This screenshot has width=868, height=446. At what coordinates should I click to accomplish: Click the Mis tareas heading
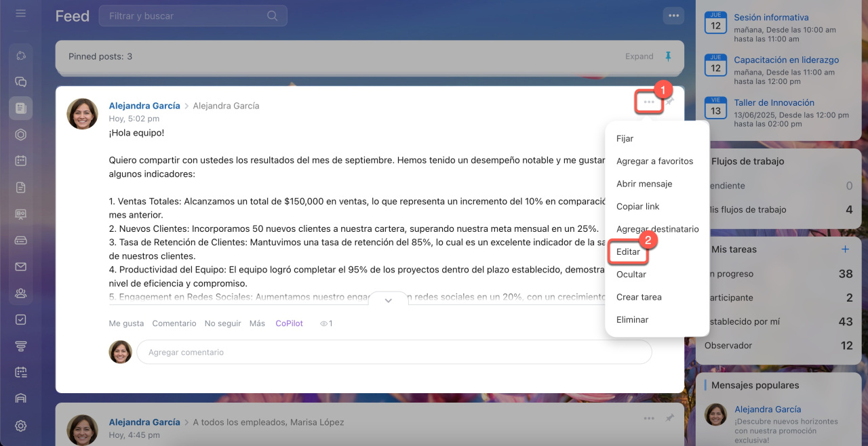click(734, 249)
